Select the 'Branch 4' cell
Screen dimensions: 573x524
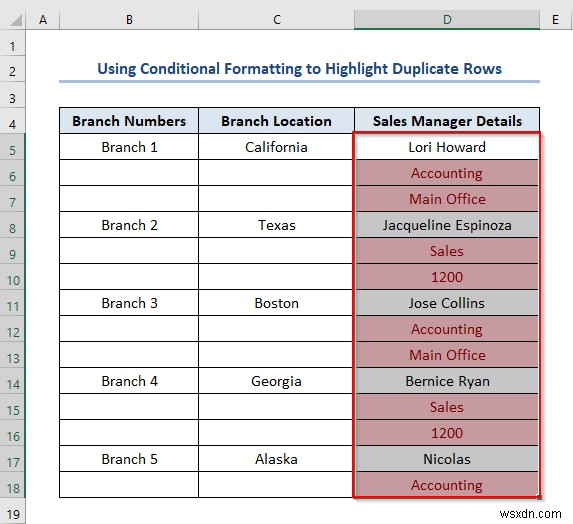coord(129,381)
